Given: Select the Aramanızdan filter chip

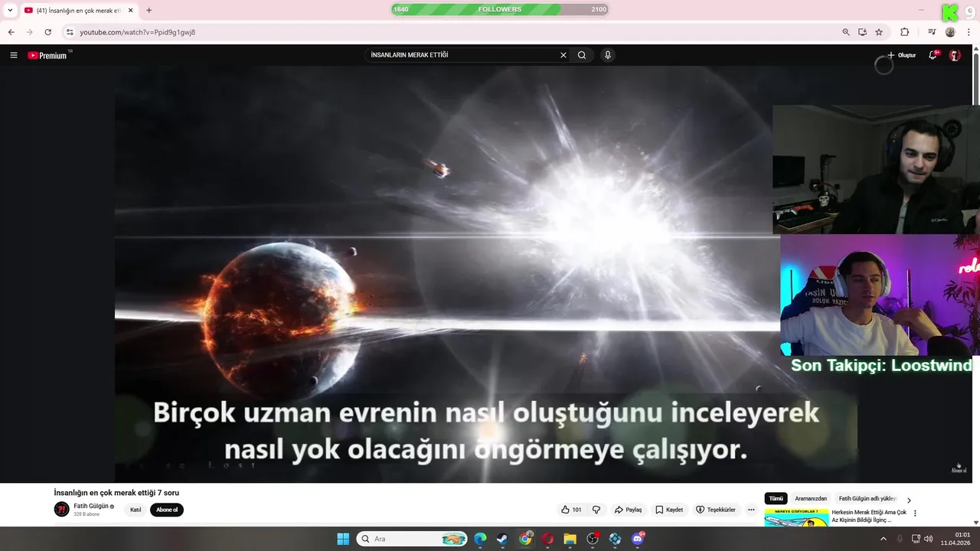Looking at the screenshot, I should point(811,498).
